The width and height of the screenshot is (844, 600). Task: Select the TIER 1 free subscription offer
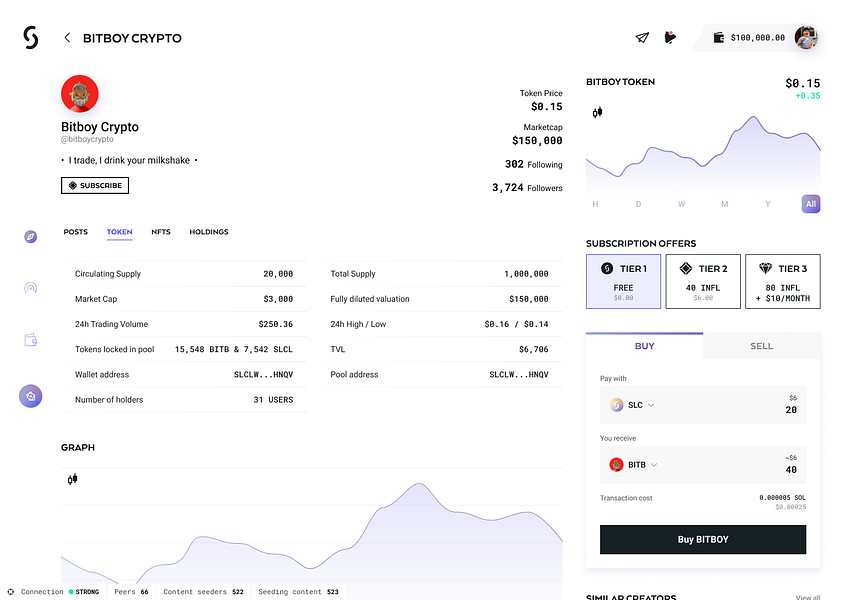click(623, 281)
